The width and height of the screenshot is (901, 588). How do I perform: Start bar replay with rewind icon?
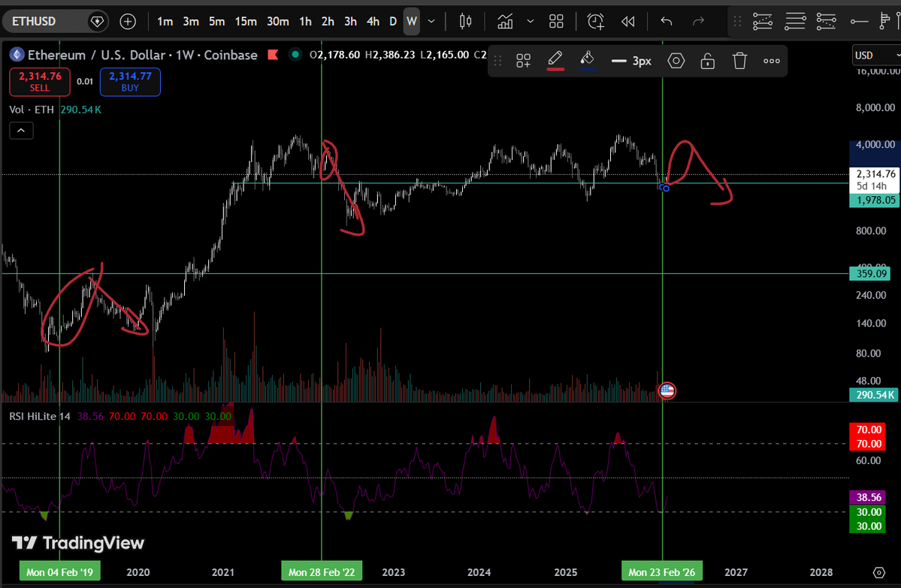pos(628,21)
